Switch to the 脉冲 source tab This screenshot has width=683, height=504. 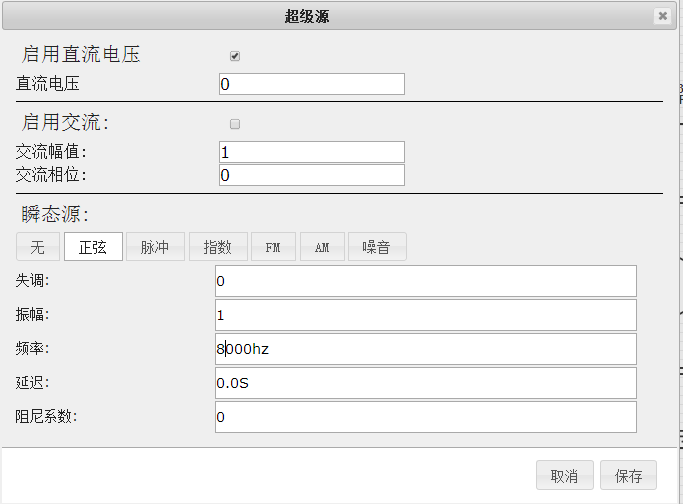tap(156, 247)
